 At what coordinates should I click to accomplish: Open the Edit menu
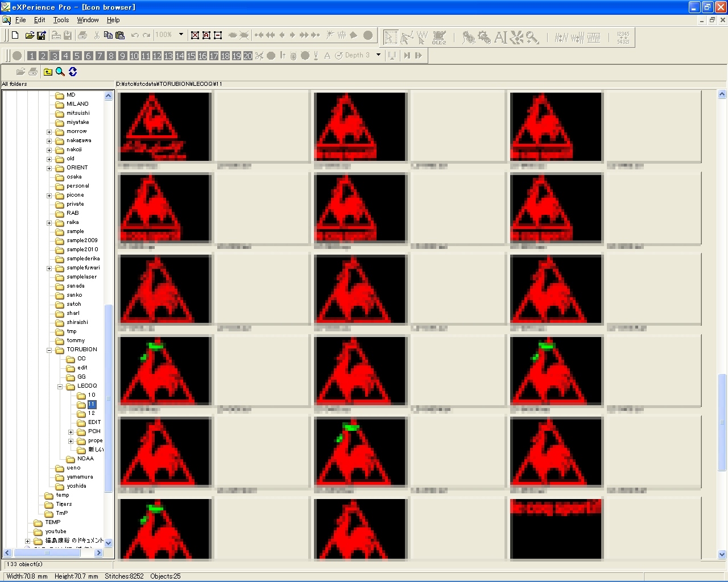tap(39, 20)
